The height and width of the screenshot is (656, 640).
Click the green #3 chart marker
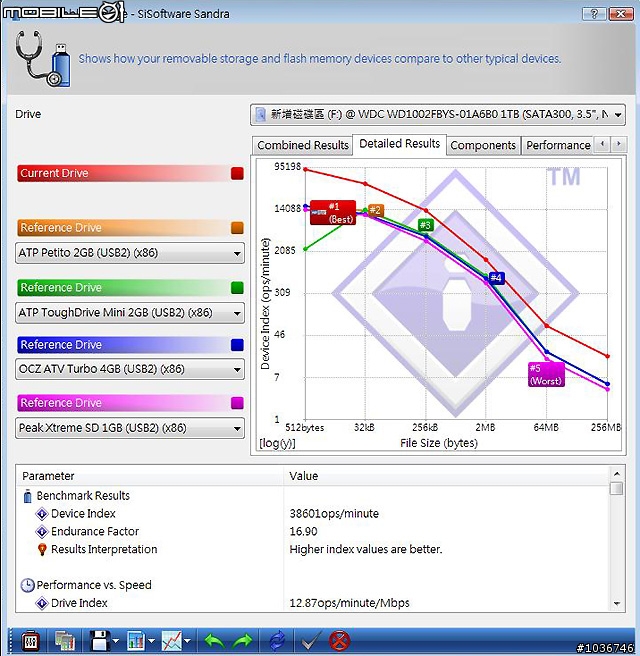[425, 225]
